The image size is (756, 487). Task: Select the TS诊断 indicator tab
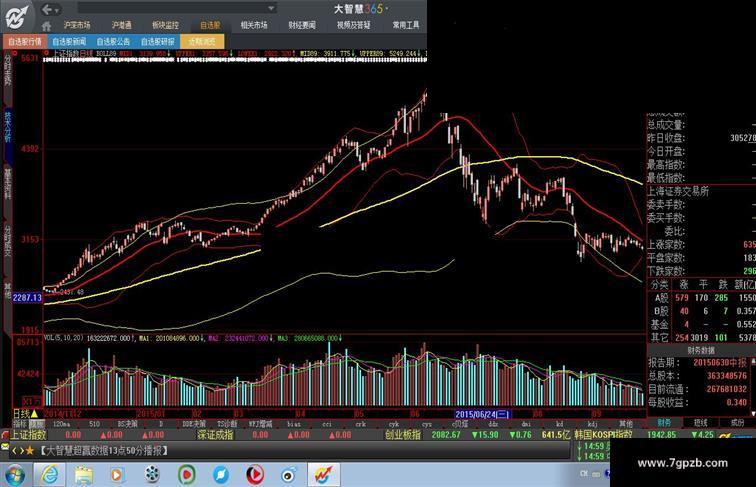point(227,424)
